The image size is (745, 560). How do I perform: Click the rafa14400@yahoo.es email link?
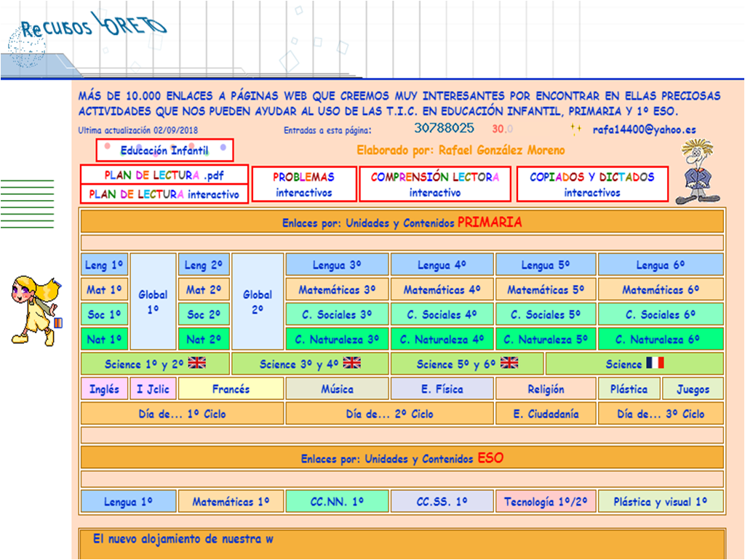click(x=644, y=130)
